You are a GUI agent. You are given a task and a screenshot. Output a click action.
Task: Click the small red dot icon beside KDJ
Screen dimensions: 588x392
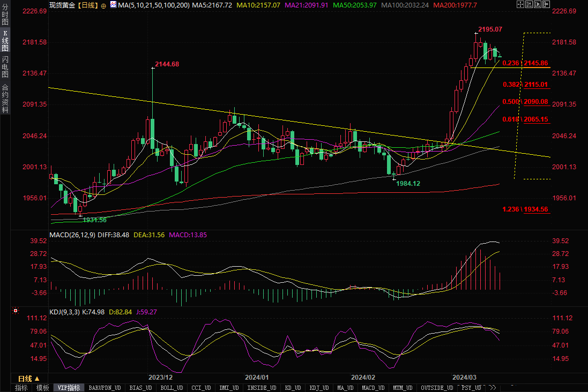click(x=16, y=311)
